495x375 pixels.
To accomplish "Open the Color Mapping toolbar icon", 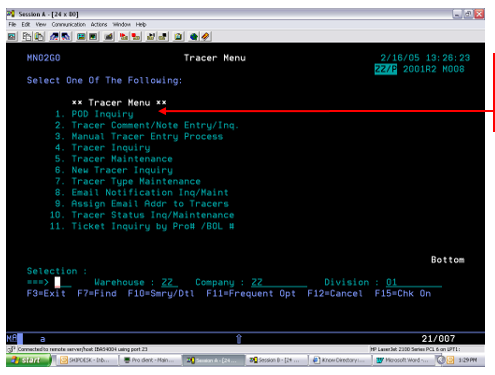I will tap(93, 37).
